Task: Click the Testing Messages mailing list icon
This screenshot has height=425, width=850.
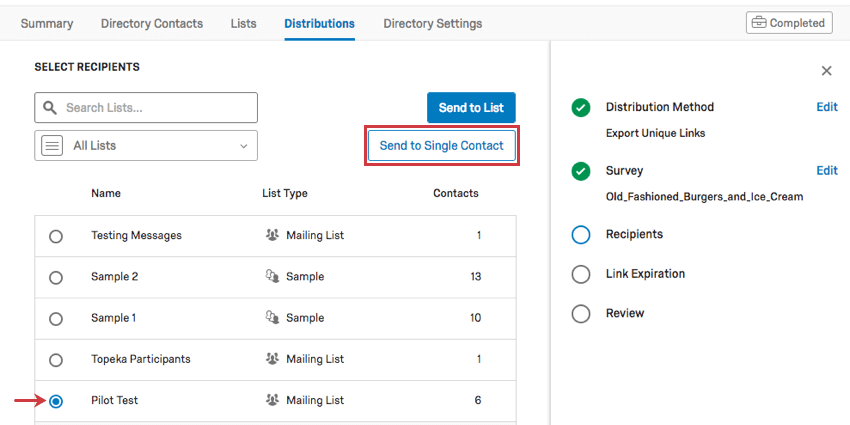Action: tap(271, 236)
